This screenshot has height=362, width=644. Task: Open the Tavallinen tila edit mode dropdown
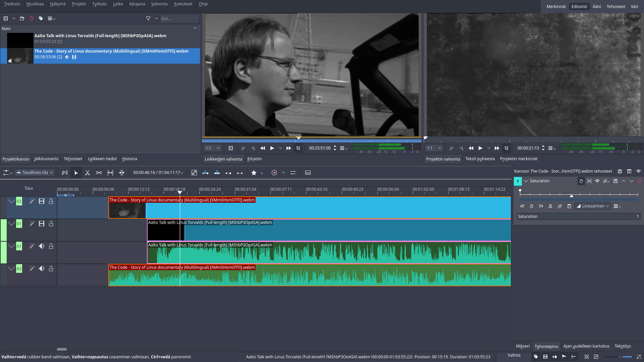tap(35, 173)
